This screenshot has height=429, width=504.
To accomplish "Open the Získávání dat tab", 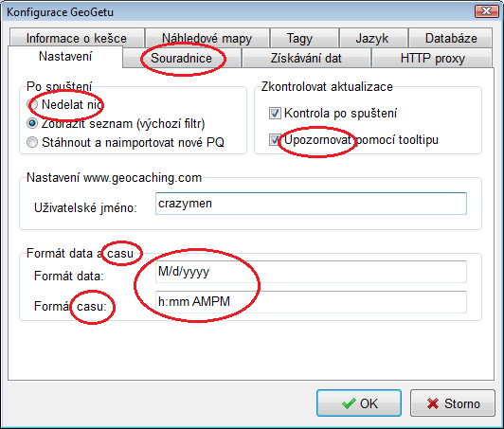I will [306, 58].
